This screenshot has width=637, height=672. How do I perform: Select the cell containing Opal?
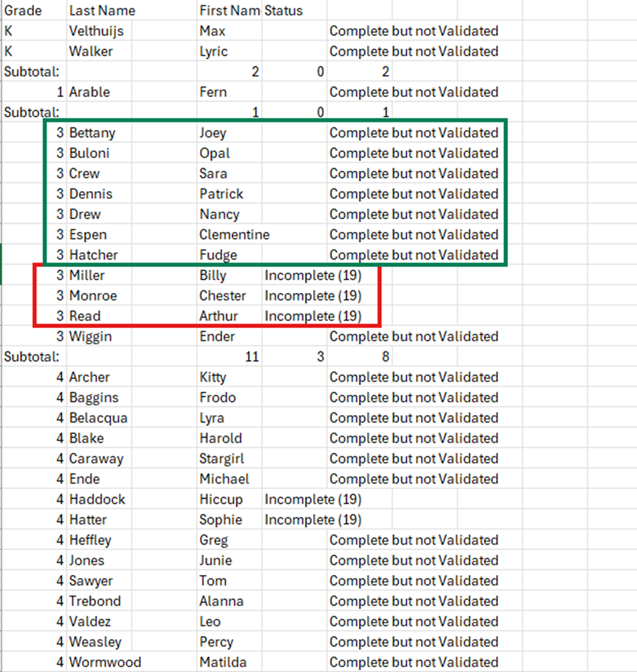tap(229, 153)
